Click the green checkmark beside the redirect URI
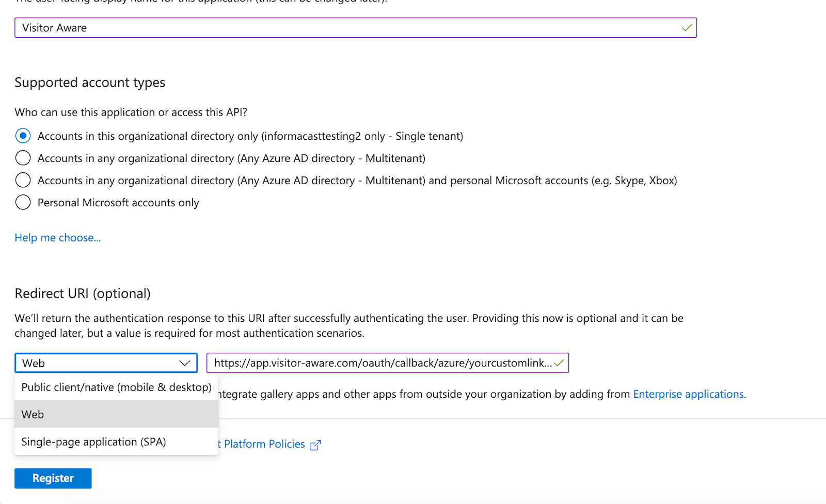This screenshot has width=826, height=504. click(x=560, y=363)
